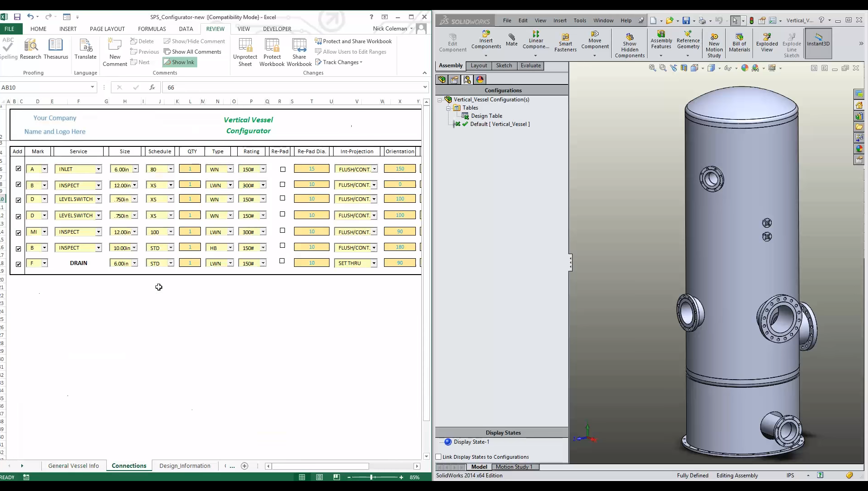
Task: Click the Excel formula bar field
Action: click(293, 87)
